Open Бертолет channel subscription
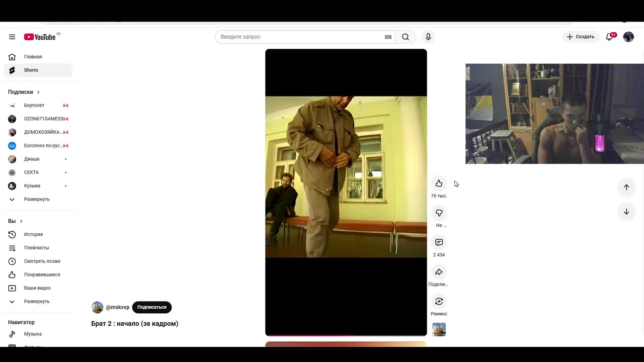This screenshot has height=362, width=644. click(x=38, y=105)
